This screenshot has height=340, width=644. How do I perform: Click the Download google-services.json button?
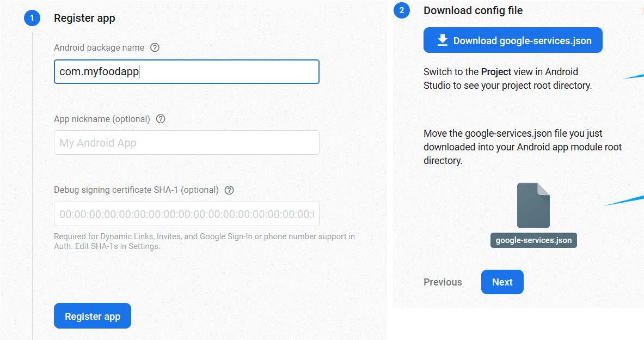[512, 39]
